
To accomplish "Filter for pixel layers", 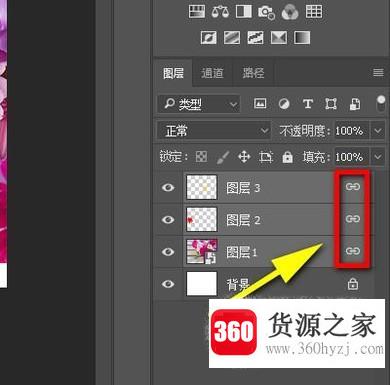I will 260,104.
